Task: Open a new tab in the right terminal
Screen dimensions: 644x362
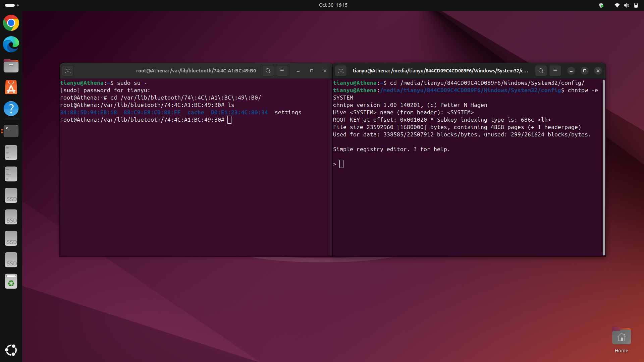Action: click(x=341, y=71)
